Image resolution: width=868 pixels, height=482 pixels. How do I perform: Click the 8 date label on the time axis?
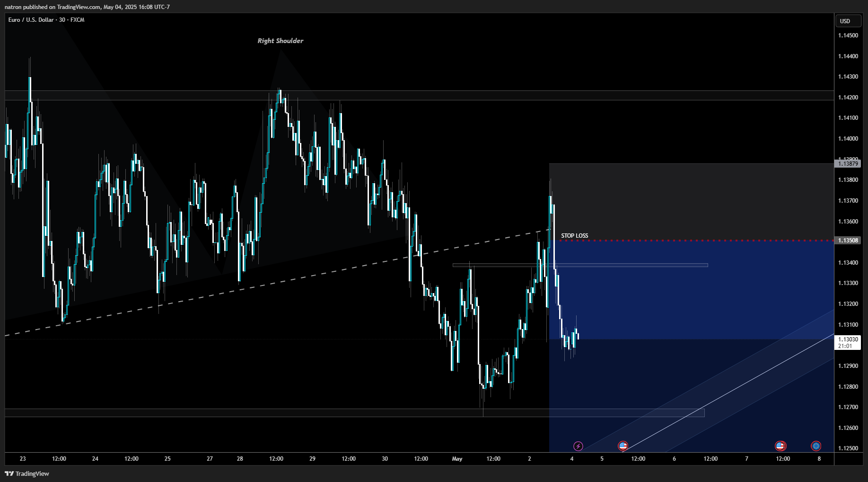pos(819,459)
